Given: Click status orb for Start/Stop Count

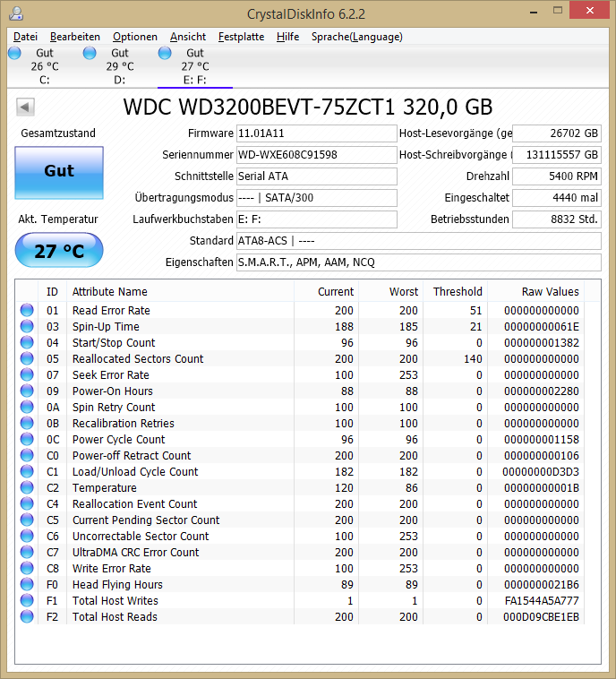Looking at the screenshot, I should [x=27, y=342].
